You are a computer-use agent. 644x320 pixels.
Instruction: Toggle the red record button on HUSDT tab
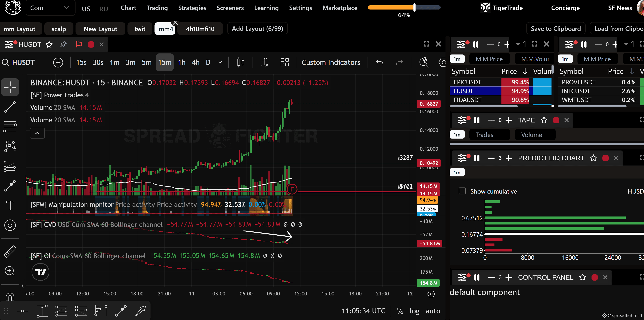click(91, 44)
